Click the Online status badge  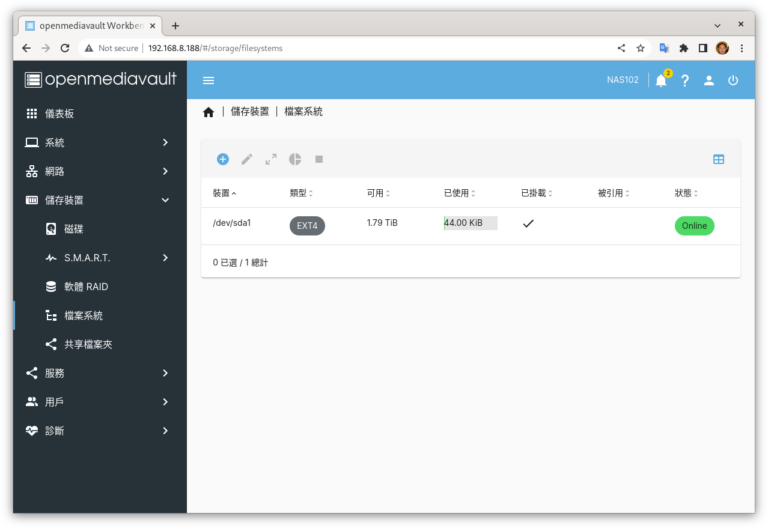pyautogui.click(x=695, y=226)
